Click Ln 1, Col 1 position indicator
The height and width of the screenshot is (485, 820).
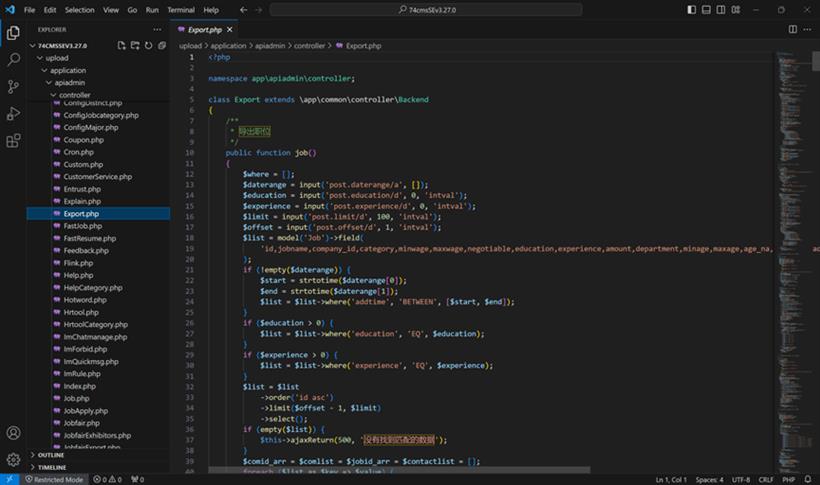pyautogui.click(x=671, y=479)
